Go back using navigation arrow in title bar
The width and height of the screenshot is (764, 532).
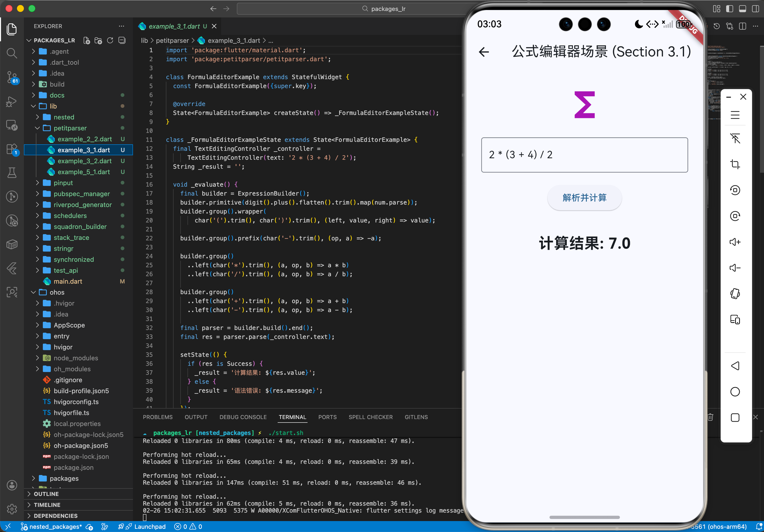213,9
